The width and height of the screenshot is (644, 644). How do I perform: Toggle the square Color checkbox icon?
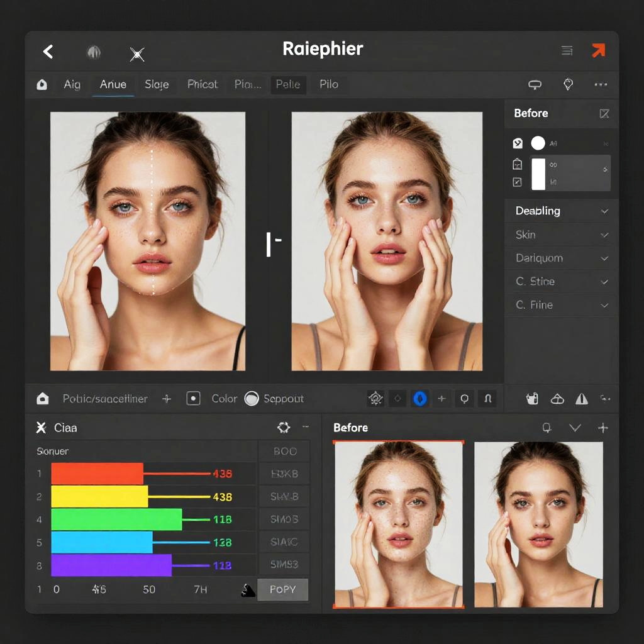tap(194, 398)
